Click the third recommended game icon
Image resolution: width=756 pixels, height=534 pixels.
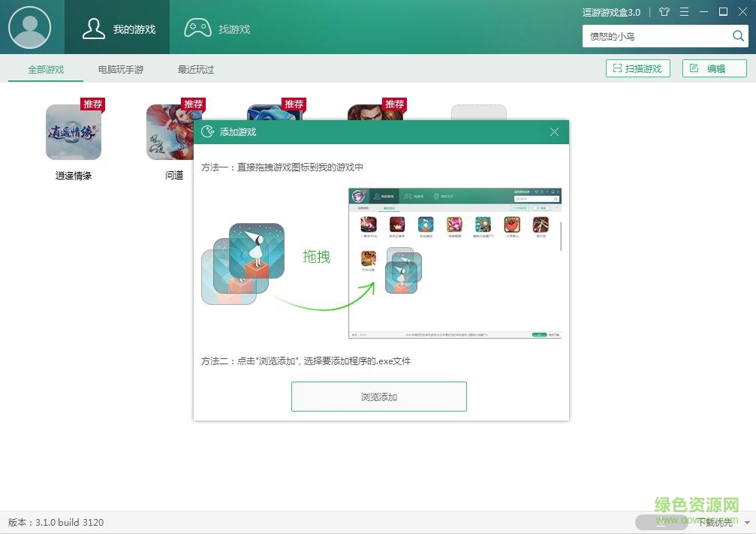[275, 113]
